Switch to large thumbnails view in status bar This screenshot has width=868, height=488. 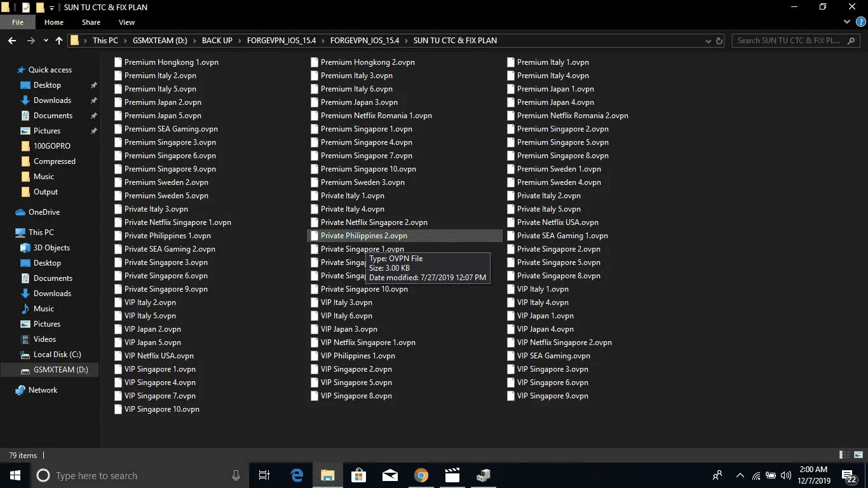click(858, 455)
